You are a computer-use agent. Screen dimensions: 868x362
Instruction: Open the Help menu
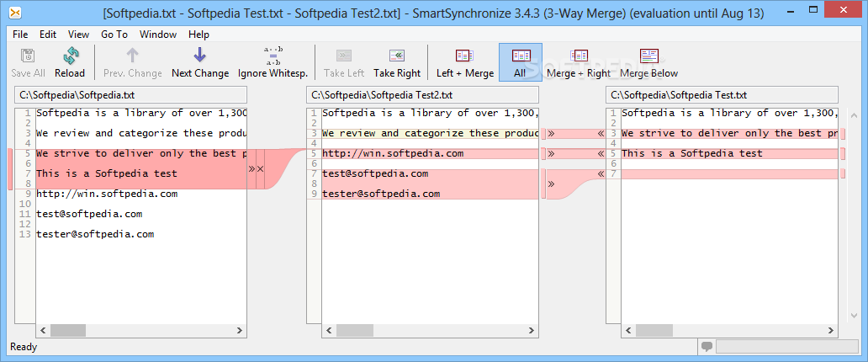point(198,35)
